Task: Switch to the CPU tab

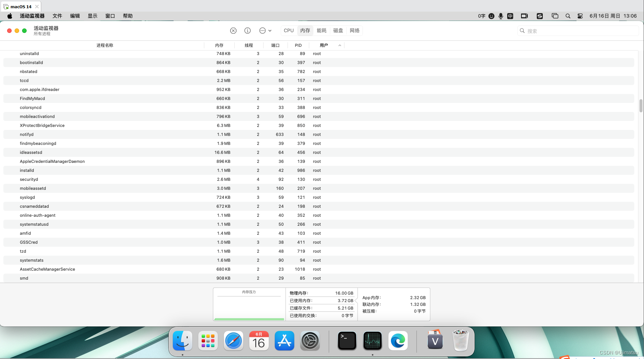Action: 289,31
